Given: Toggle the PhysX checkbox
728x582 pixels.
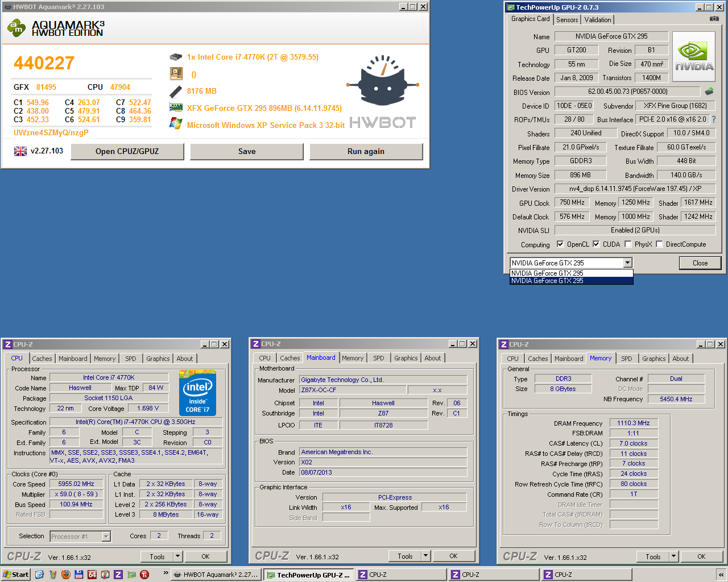Looking at the screenshot, I should tap(628, 244).
